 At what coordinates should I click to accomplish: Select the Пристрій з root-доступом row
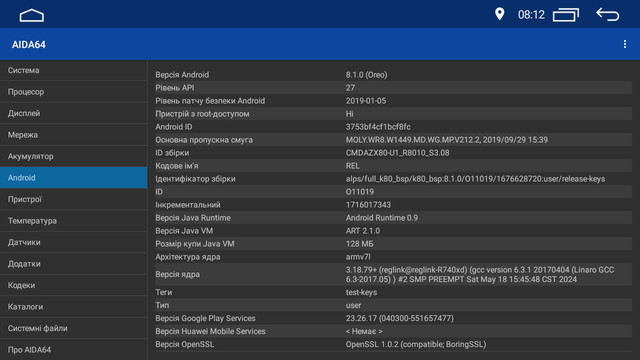pyautogui.click(x=393, y=114)
